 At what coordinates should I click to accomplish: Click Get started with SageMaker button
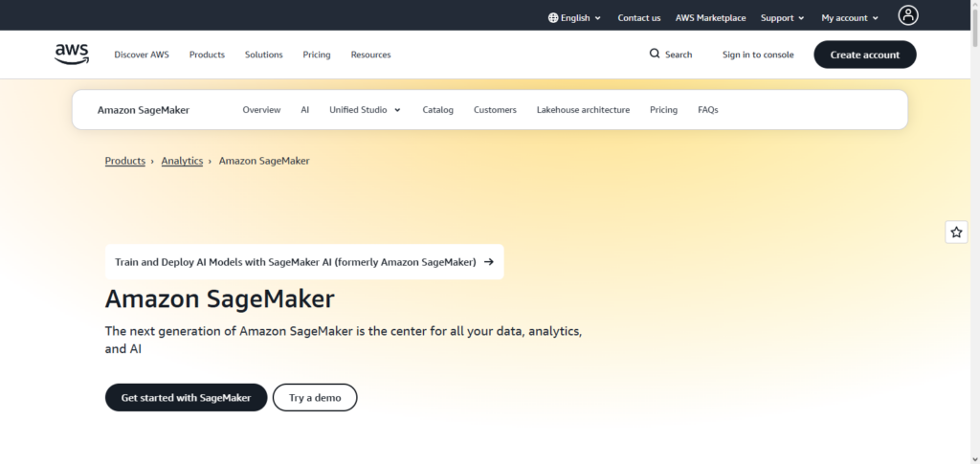186,398
